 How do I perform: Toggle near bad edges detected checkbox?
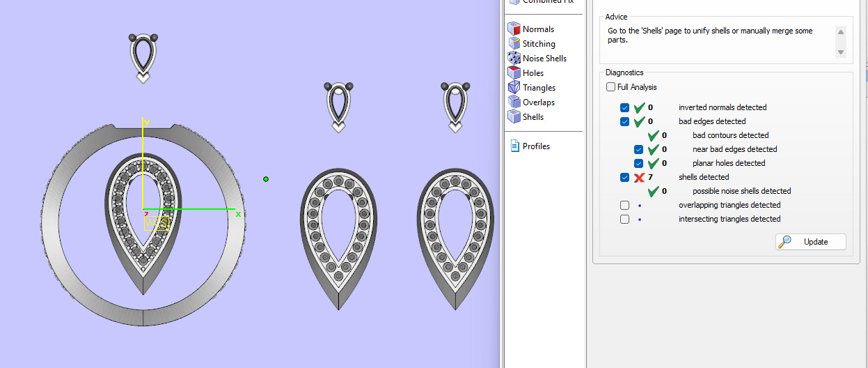click(638, 150)
